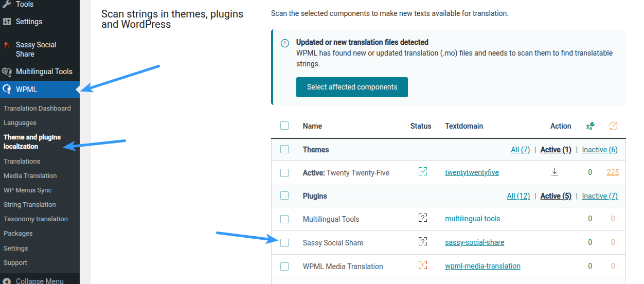Click the translated strings column header icon
Screen dimensions: 644x284
coord(590,126)
